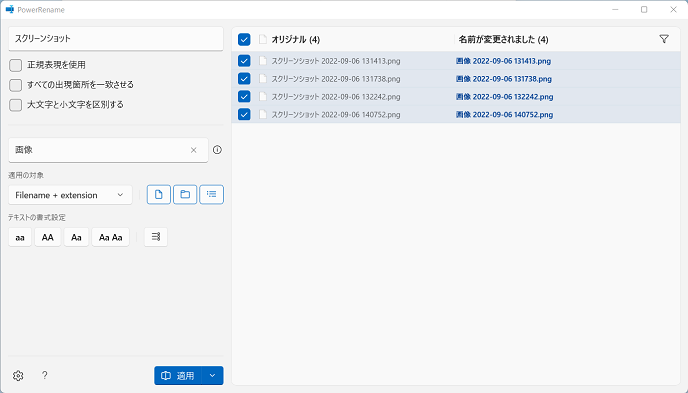
Task: Open the filter funnel icon
Action: pos(664,39)
